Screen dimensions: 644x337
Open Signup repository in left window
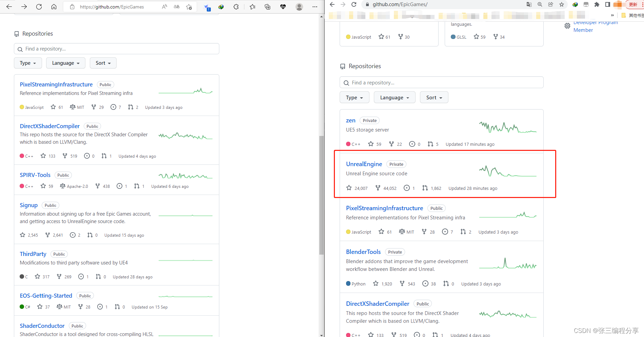click(x=28, y=205)
